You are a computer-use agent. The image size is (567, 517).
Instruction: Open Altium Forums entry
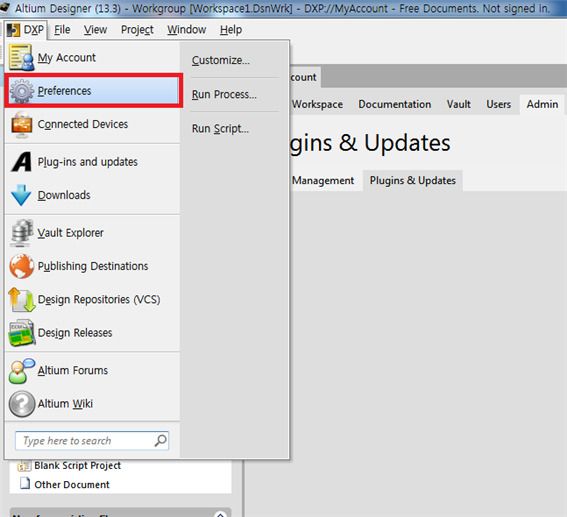pyautogui.click(x=92, y=371)
